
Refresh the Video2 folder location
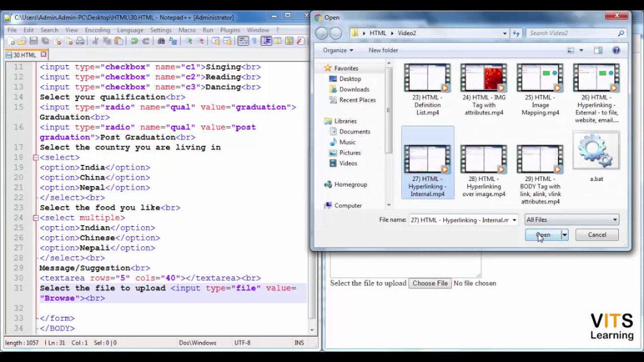516,33
